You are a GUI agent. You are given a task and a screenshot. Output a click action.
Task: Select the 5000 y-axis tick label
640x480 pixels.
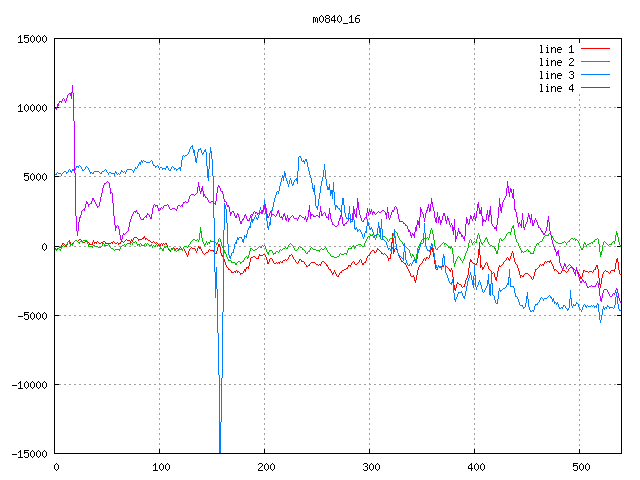(x=35, y=177)
